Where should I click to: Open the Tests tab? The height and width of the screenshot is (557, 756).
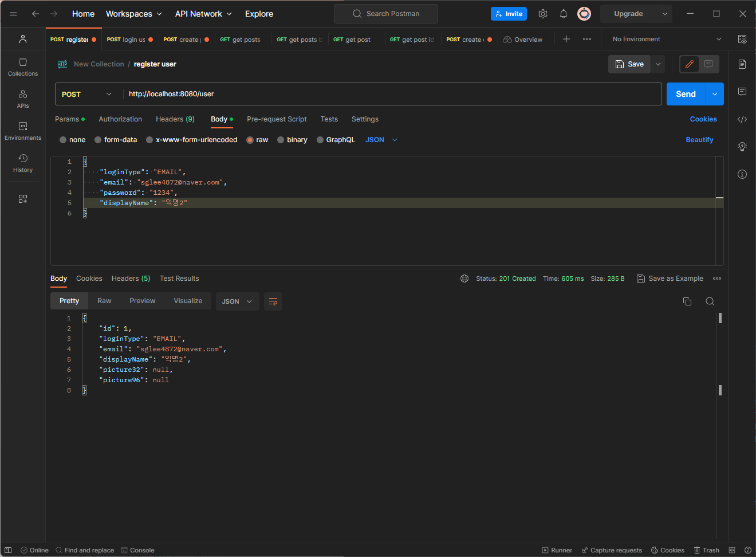pyautogui.click(x=329, y=119)
